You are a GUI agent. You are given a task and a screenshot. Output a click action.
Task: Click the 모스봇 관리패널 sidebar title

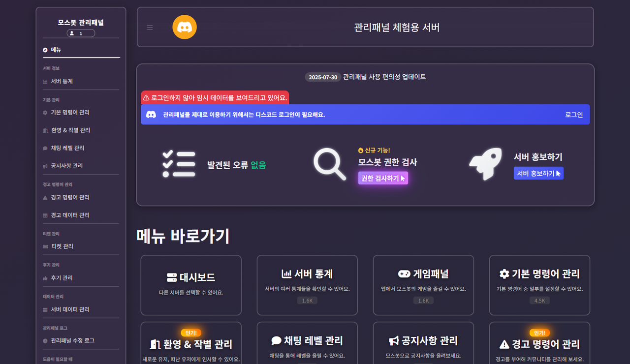[81, 23]
